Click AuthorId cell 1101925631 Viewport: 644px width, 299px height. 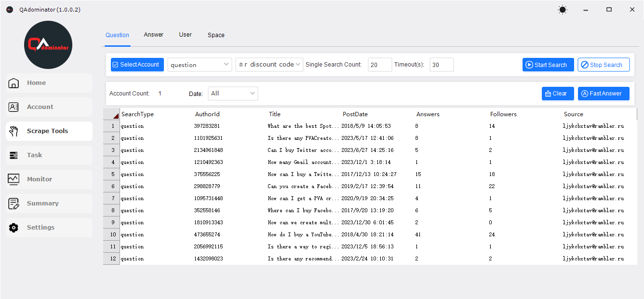click(209, 138)
